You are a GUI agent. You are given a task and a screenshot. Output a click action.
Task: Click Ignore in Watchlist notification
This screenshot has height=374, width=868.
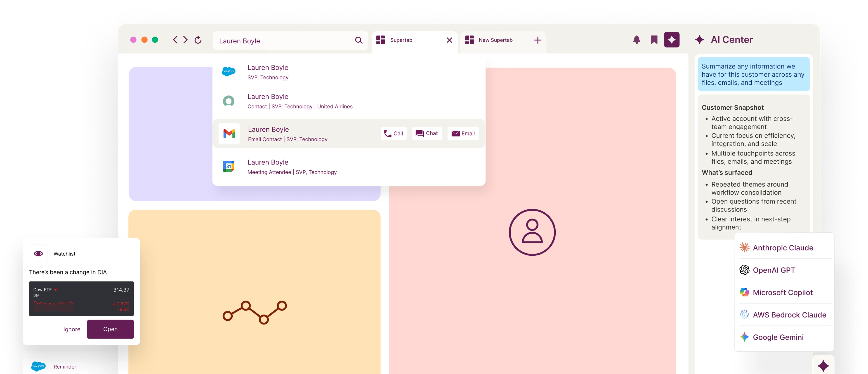tap(72, 329)
